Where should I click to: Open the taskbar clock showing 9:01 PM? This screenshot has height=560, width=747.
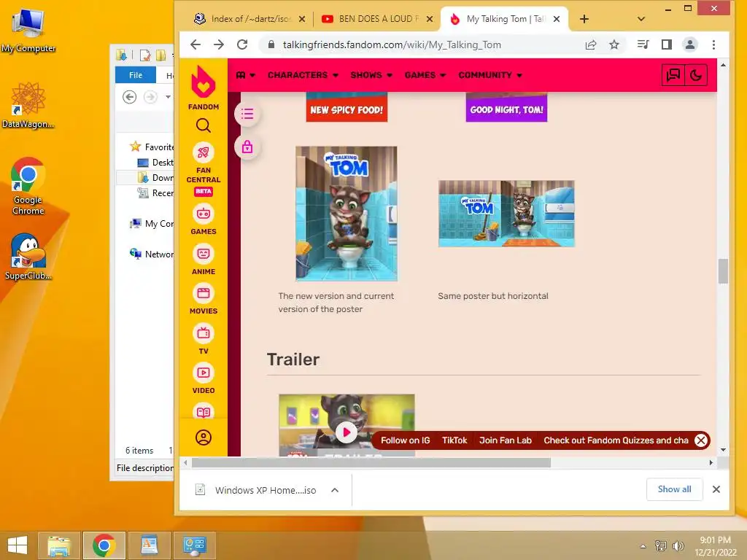pos(715,546)
